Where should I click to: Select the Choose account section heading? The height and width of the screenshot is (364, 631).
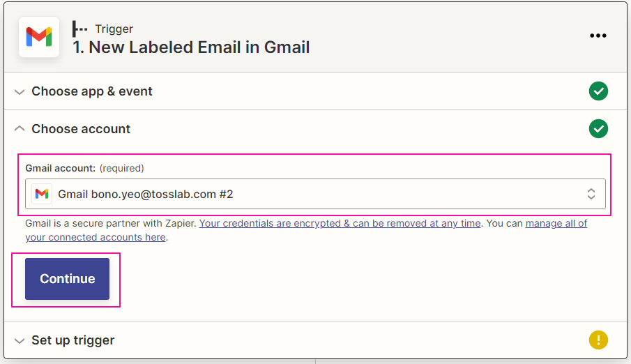click(81, 129)
